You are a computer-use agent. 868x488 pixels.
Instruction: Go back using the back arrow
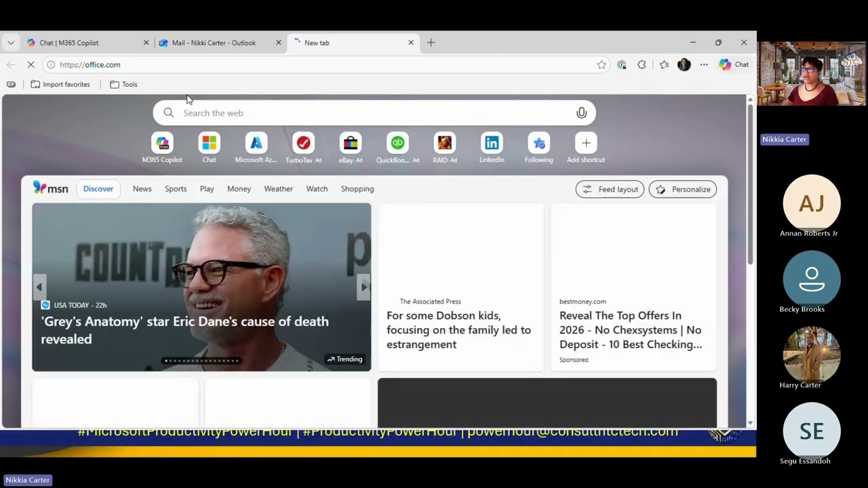(x=11, y=64)
